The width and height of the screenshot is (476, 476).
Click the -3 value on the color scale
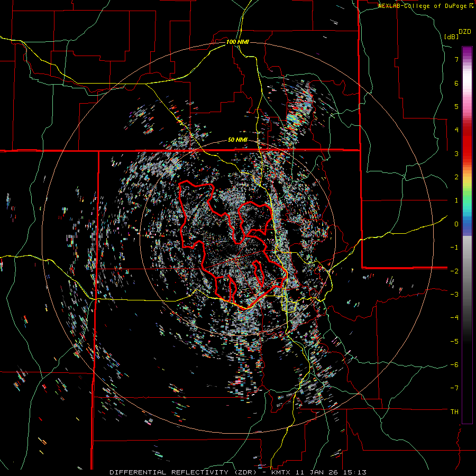pos(454,295)
